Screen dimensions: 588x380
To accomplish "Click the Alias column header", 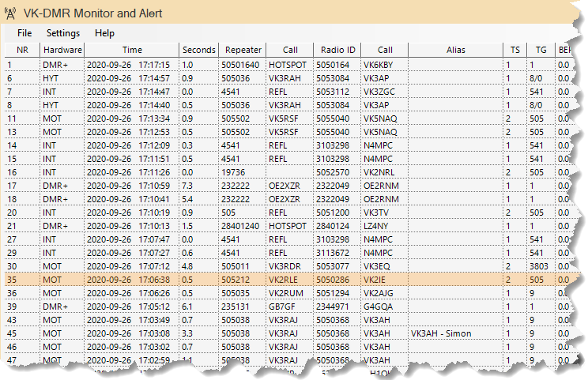I will point(455,51).
